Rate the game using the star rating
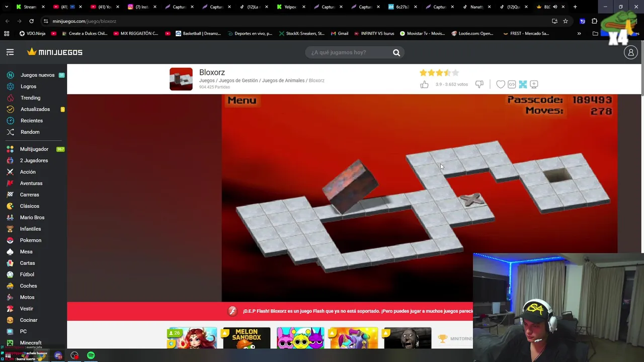Screen dimensions: 644x362 pyautogui.click(x=439, y=73)
